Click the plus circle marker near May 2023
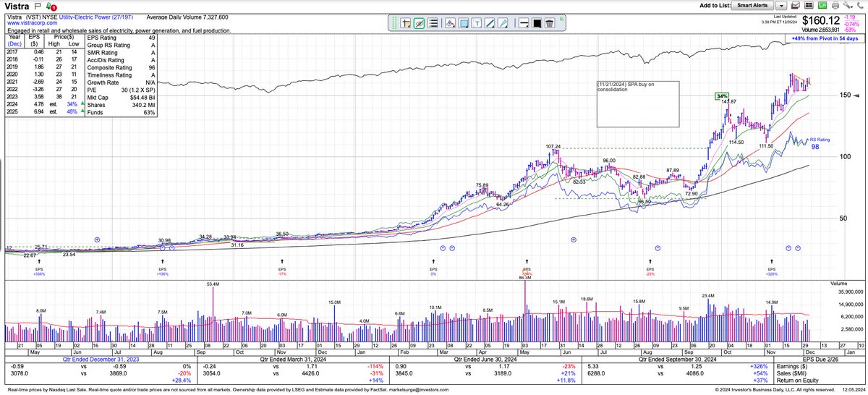This screenshot has height=395, width=868. 97,239
